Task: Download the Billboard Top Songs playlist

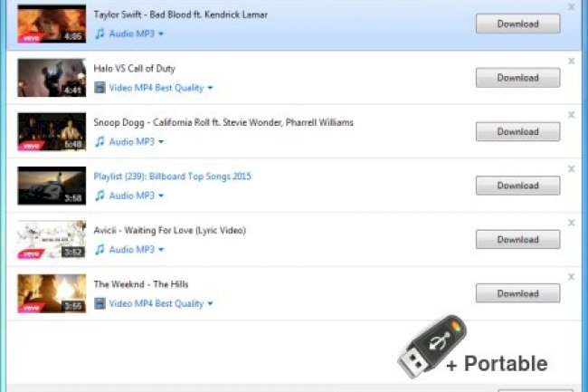Action: pyautogui.click(x=517, y=186)
